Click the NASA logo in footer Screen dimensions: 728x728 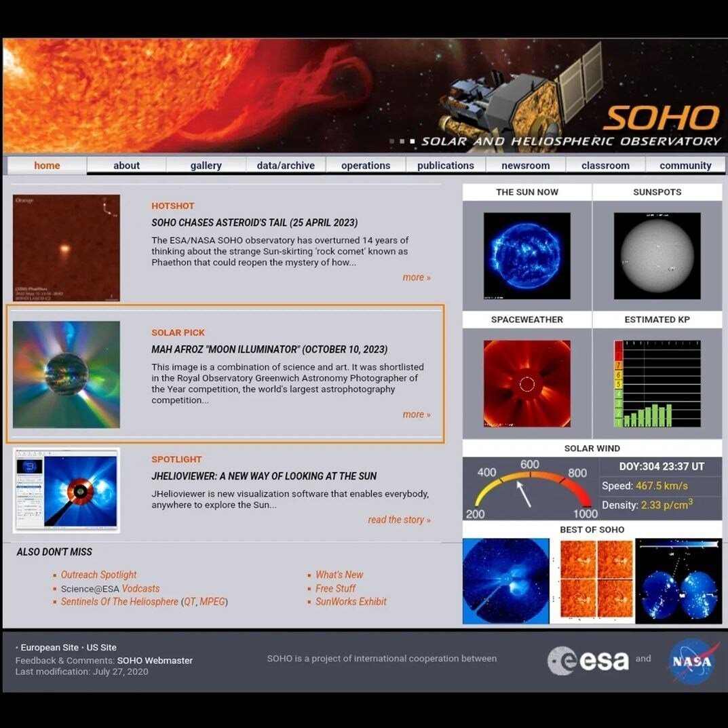point(691,660)
